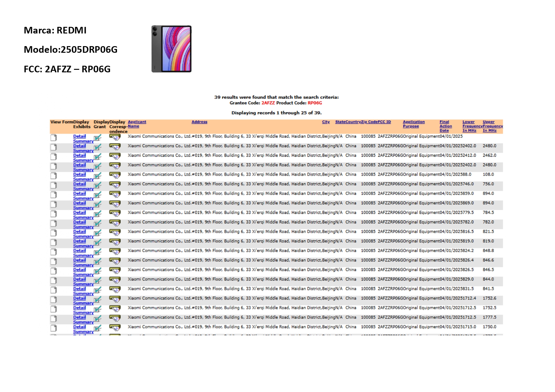Select the red product code RP06G text
Screen dimensions: 555x392
coord(315,103)
